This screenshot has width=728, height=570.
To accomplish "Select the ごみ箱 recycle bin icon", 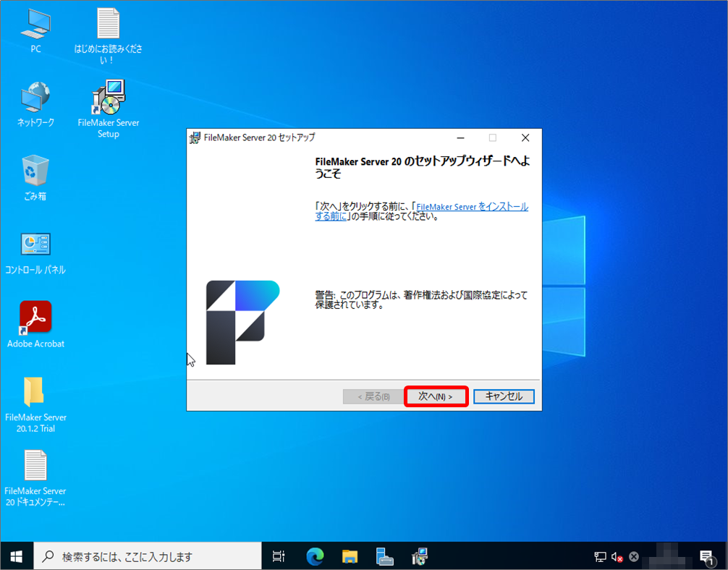I will click(35, 178).
